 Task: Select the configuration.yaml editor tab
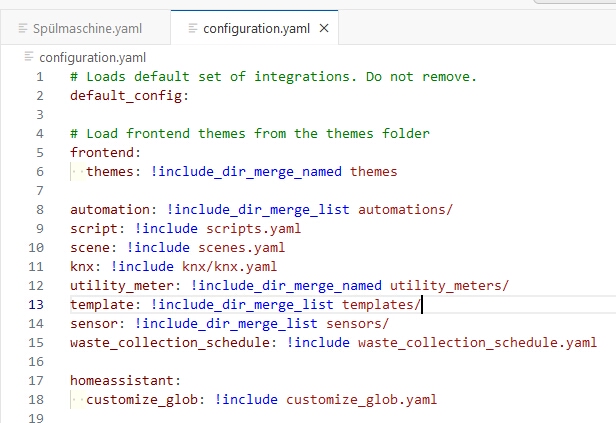(x=257, y=28)
